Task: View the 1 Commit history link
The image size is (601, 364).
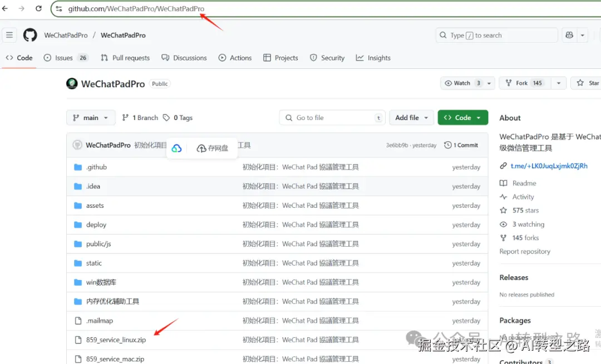Action: pos(461,145)
